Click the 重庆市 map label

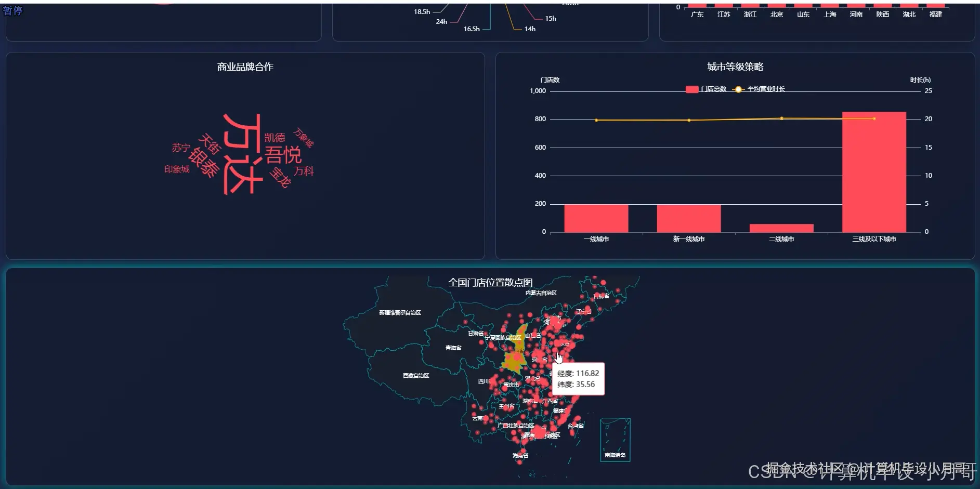[511, 385]
